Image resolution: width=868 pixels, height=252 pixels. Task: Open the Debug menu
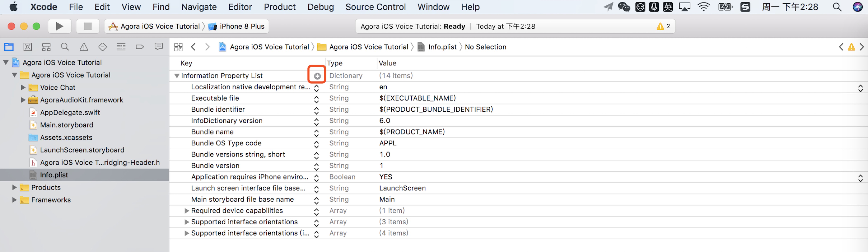point(320,7)
